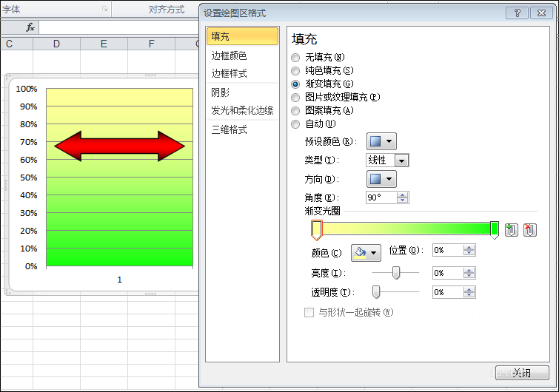
Task: Select column F header in the spreadsheet
Action: tap(151, 44)
